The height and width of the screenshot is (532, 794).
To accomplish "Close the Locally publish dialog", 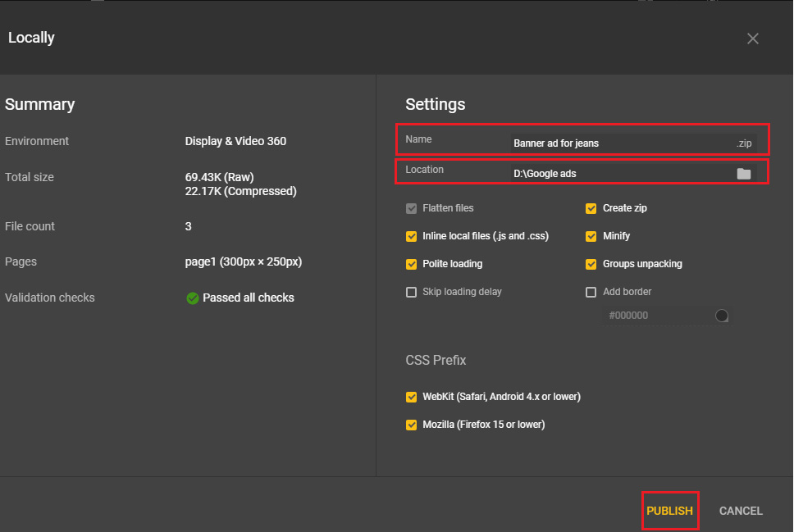I will (x=752, y=39).
